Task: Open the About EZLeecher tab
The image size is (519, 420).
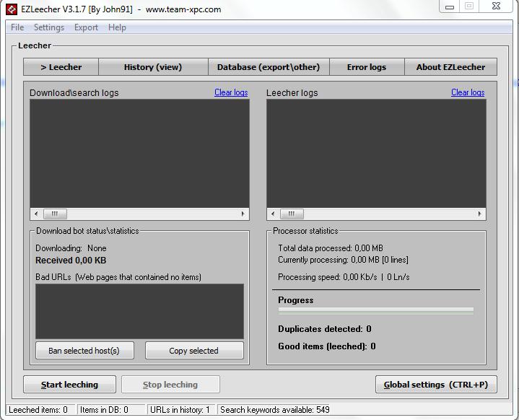Action: 450,67
